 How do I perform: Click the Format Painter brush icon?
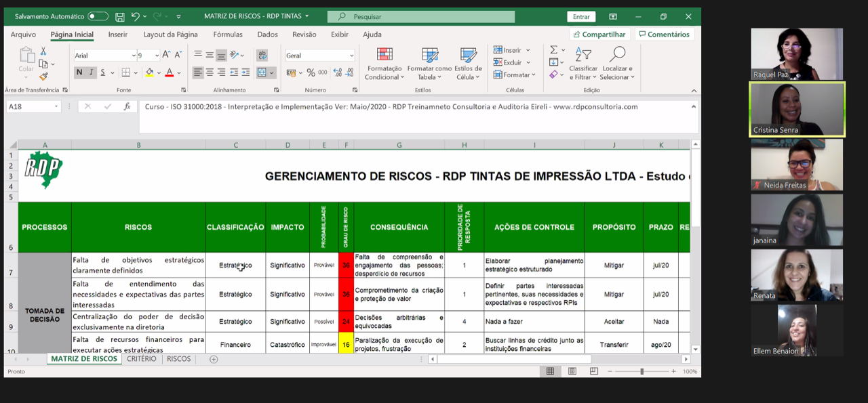pyautogui.click(x=43, y=77)
